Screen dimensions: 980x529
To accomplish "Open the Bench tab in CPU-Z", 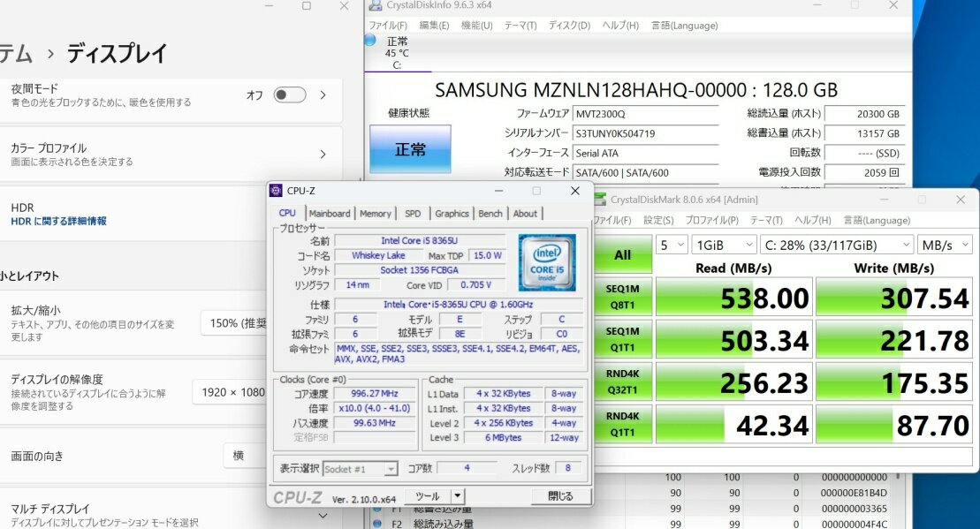I will tap(490, 214).
